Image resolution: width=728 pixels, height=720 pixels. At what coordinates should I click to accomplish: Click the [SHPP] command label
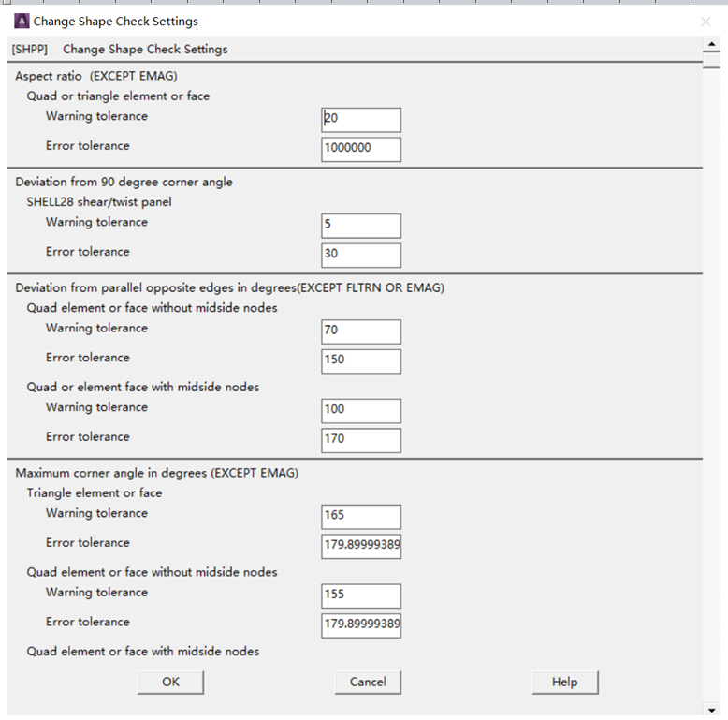[30, 50]
